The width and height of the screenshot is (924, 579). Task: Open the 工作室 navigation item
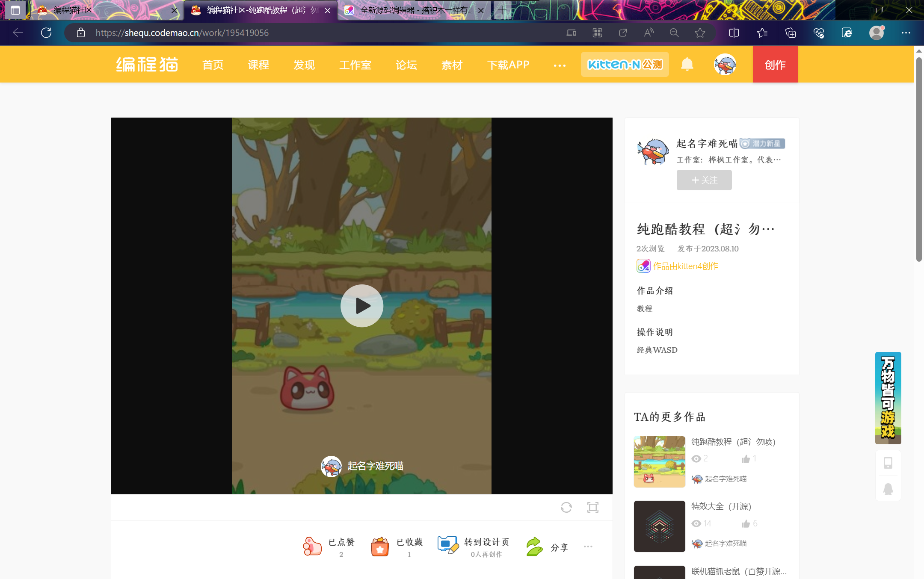click(x=355, y=65)
